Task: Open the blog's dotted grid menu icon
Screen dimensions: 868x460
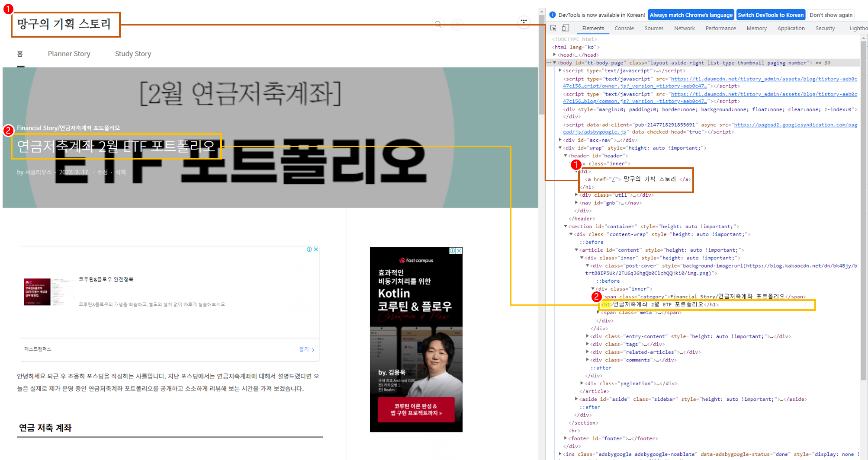Action: click(524, 22)
